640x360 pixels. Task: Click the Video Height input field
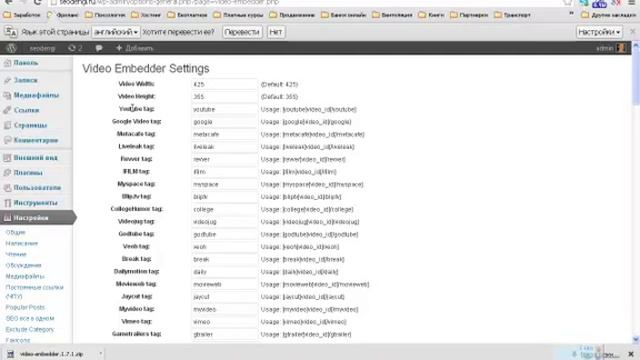tap(224, 97)
